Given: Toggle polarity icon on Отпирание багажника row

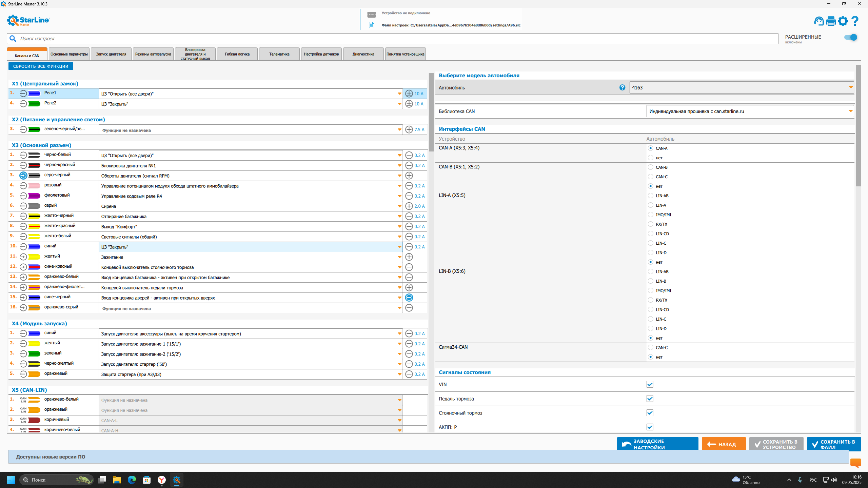Looking at the screenshot, I should coord(409,216).
